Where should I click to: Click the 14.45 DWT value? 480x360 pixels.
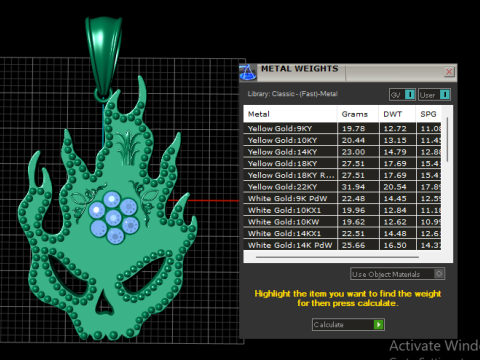pyautogui.click(x=395, y=199)
